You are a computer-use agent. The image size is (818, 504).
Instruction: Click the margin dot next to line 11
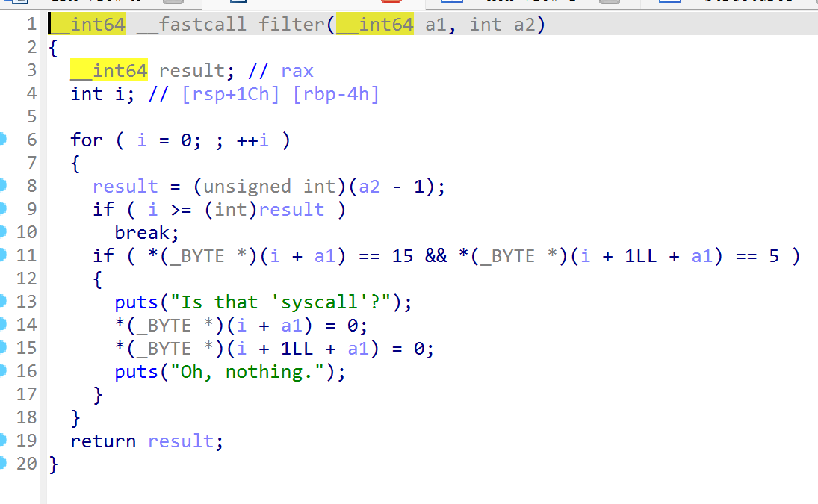(3, 255)
